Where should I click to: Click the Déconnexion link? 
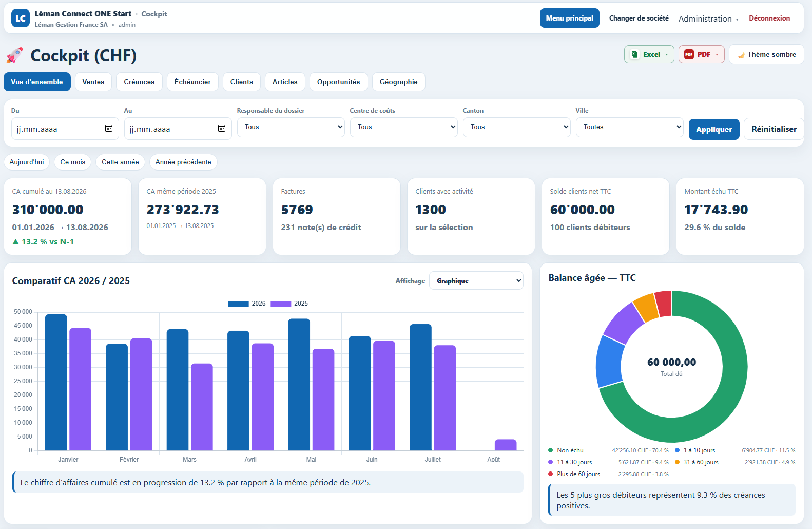[769, 18]
